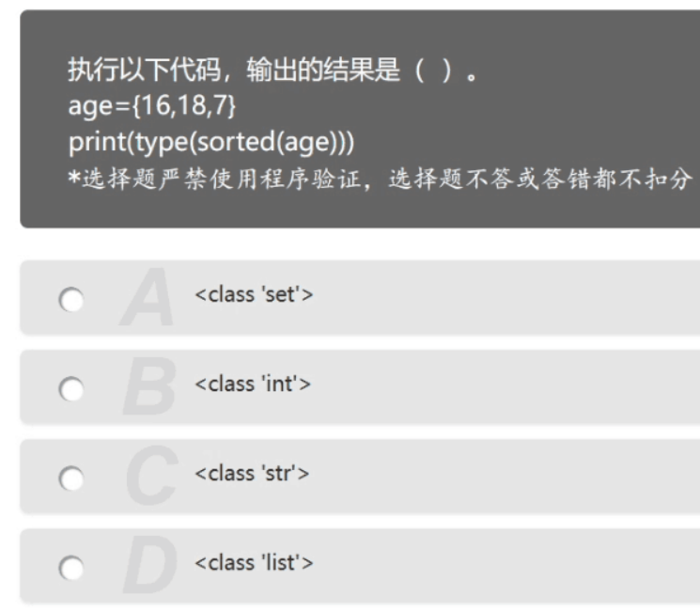Click the note starting with *选择题严禁使用程序验证

[x=380, y=180]
